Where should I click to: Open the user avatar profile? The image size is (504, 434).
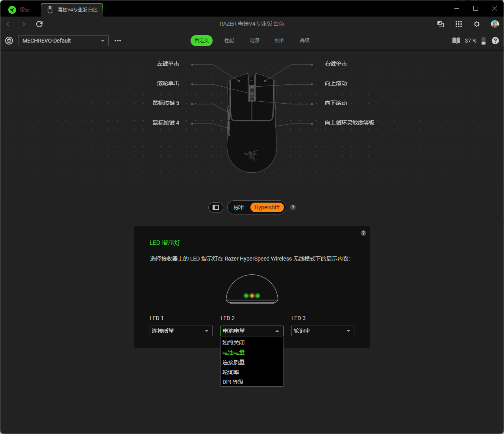pyautogui.click(x=495, y=24)
